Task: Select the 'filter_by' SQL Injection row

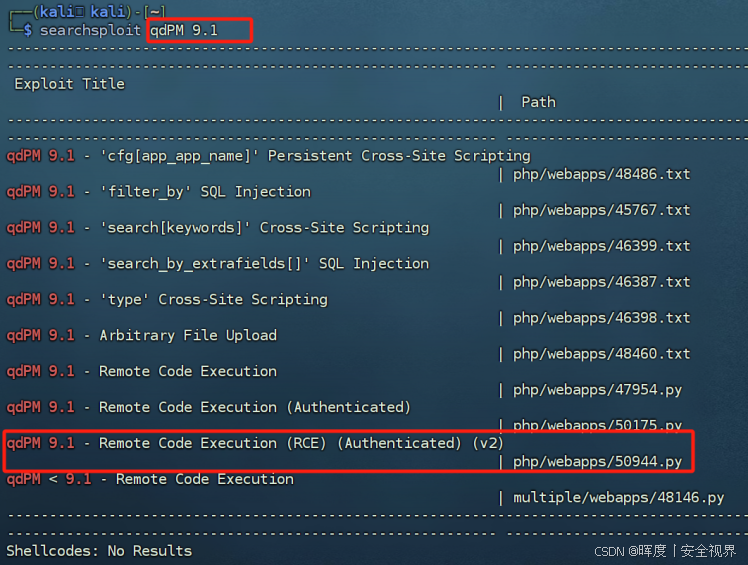Action: [x=158, y=192]
